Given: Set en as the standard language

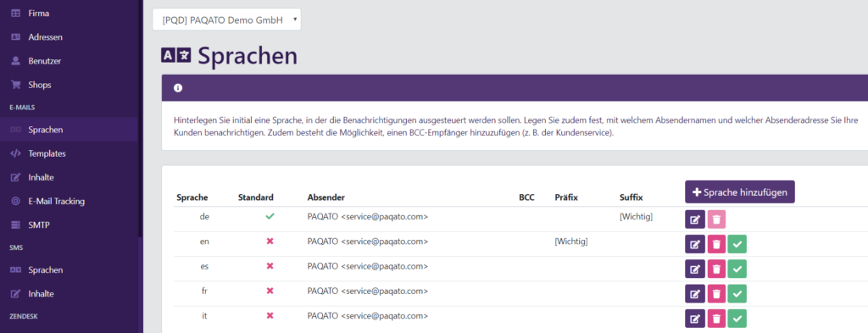Looking at the screenshot, I should coord(737,244).
